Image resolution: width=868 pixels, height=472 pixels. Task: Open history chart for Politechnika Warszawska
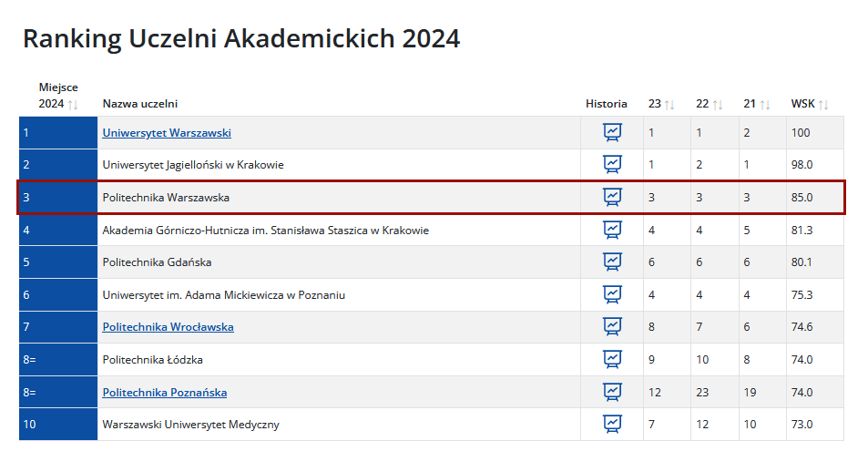pos(612,197)
